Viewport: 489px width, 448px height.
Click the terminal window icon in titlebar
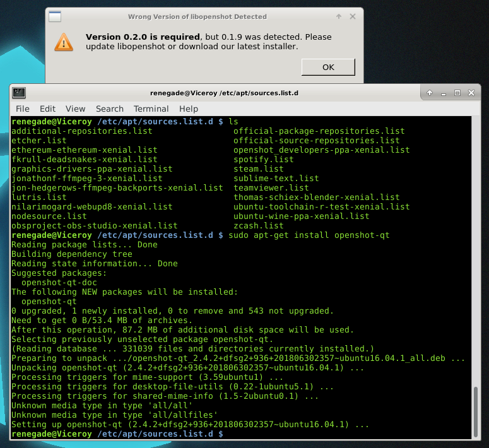19,93
